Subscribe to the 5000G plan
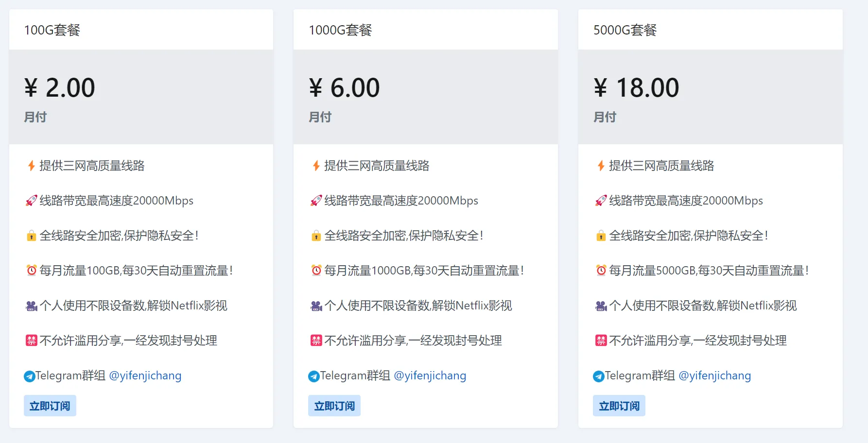Image resolution: width=868 pixels, height=443 pixels. [619, 406]
